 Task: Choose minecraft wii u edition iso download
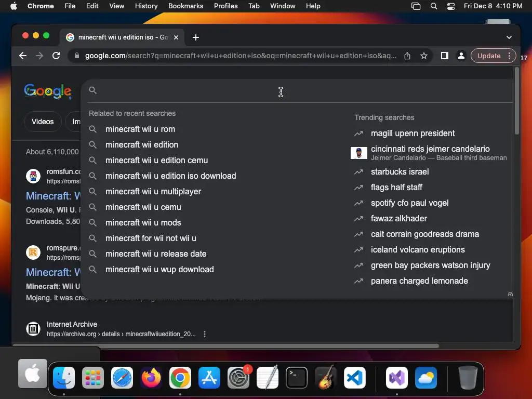pos(170,176)
